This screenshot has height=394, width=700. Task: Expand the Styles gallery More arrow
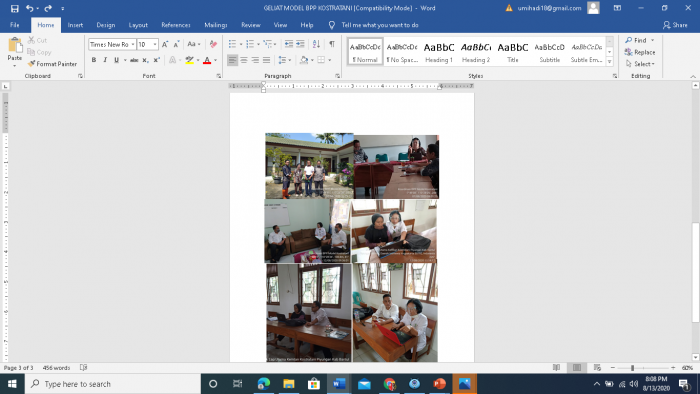[x=609, y=62]
